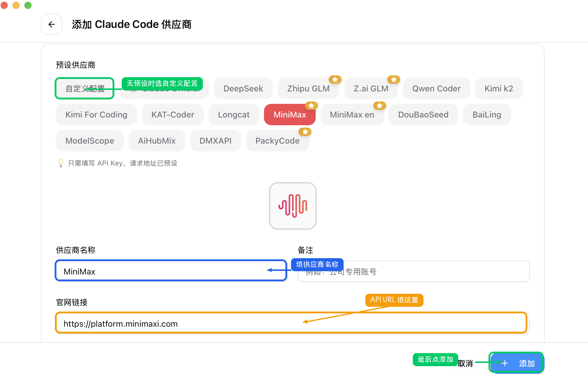Choose Qwen Coder preset
The height and width of the screenshot is (381, 588).
click(x=436, y=88)
